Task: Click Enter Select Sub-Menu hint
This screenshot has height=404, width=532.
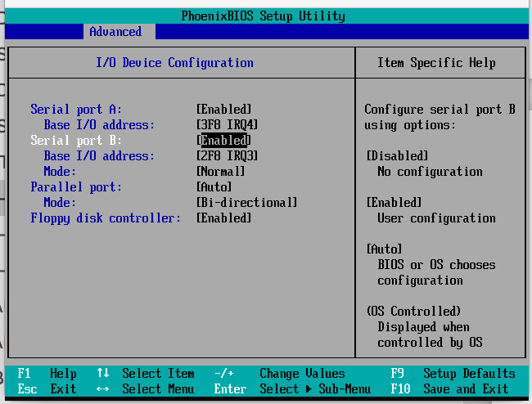Action: (x=292, y=388)
